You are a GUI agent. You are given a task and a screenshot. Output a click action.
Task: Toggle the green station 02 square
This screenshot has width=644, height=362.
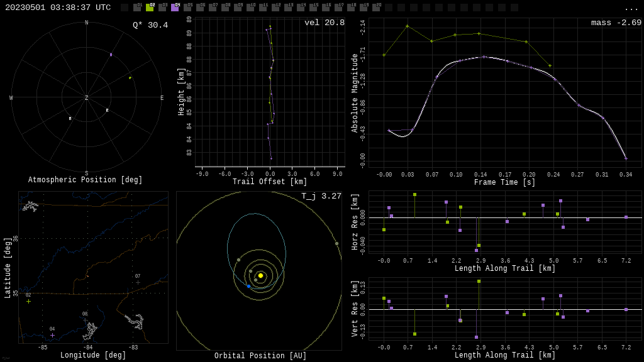150,8
